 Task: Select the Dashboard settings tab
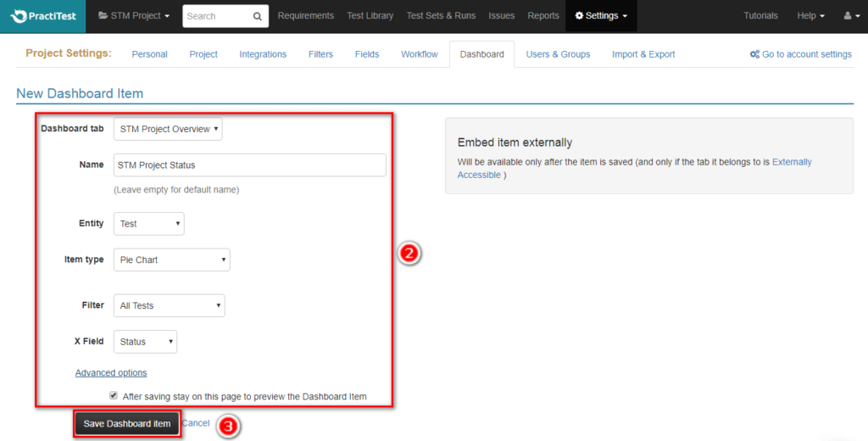tap(481, 54)
